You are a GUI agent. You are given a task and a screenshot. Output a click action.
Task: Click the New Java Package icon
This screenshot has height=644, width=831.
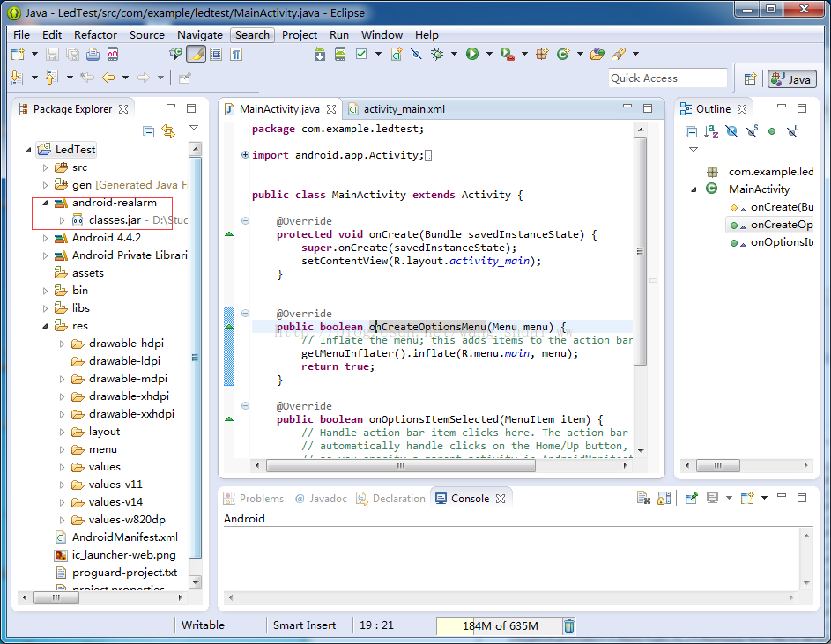coord(542,54)
